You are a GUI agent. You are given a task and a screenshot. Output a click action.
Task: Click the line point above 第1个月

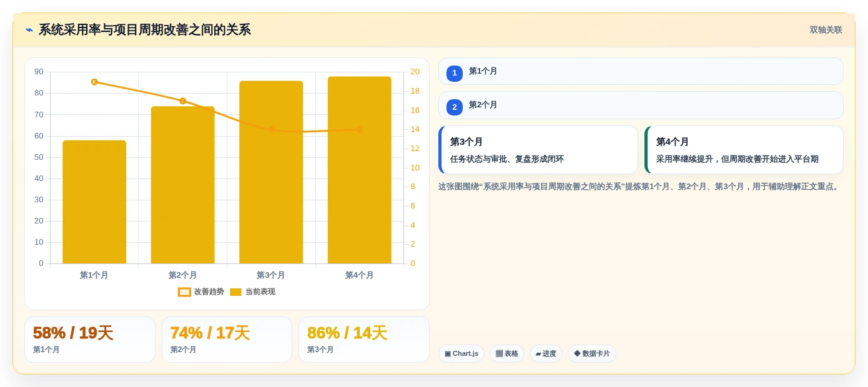94,82
